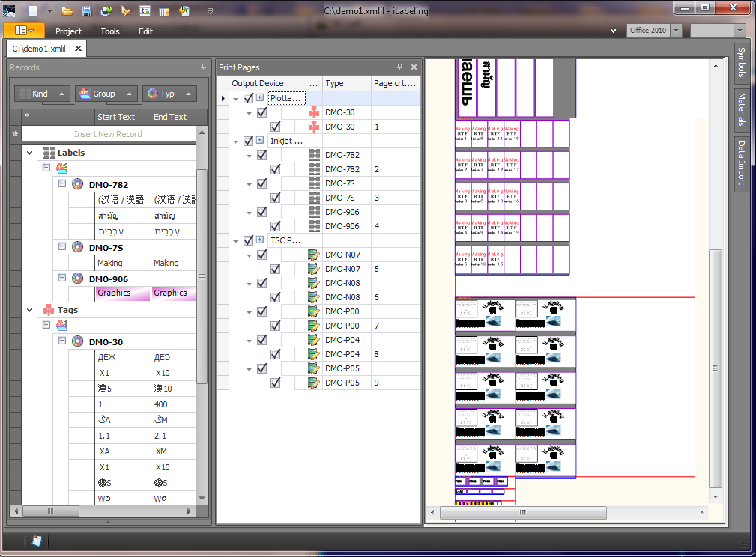Image resolution: width=756 pixels, height=557 pixels.
Task: Click the columns table toolbar icon
Action: 164,11
